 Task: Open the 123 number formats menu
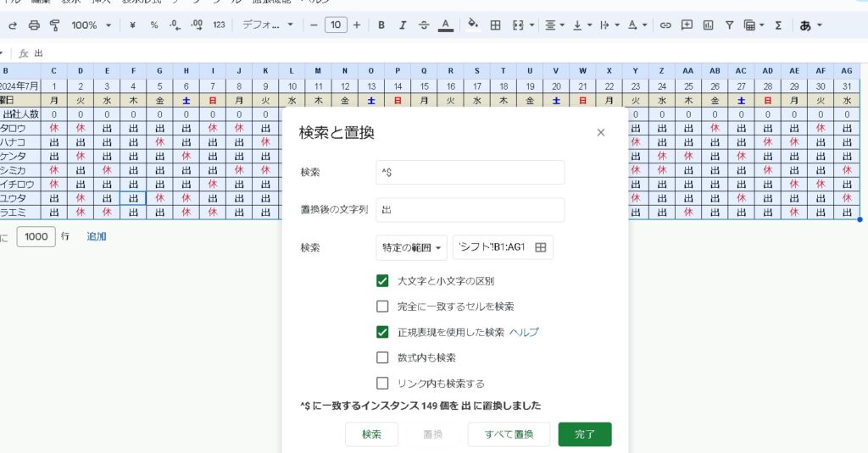(x=220, y=25)
